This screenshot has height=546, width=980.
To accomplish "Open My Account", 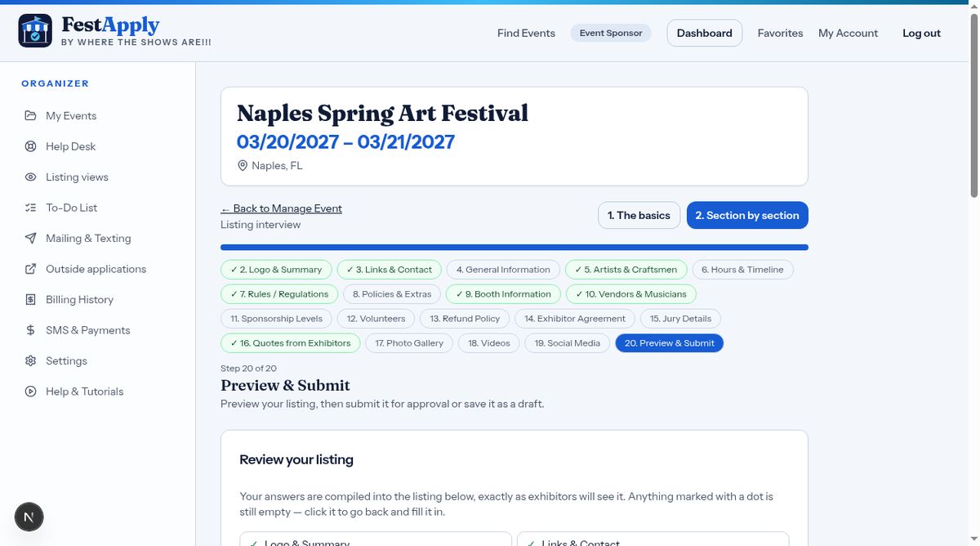I will [x=848, y=33].
